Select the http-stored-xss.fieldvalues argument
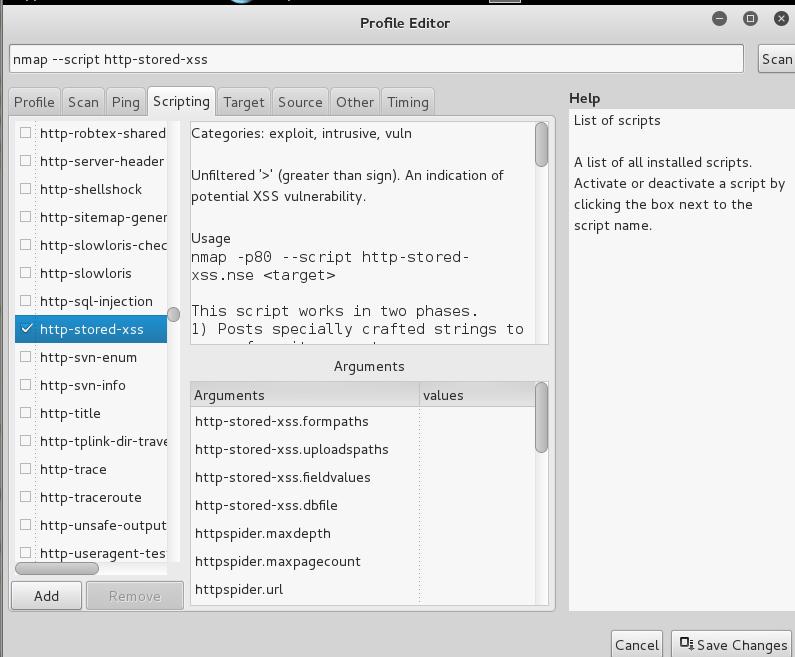Viewport: 795px width, 657px height. pyautogui.click(x=363, y=477)
